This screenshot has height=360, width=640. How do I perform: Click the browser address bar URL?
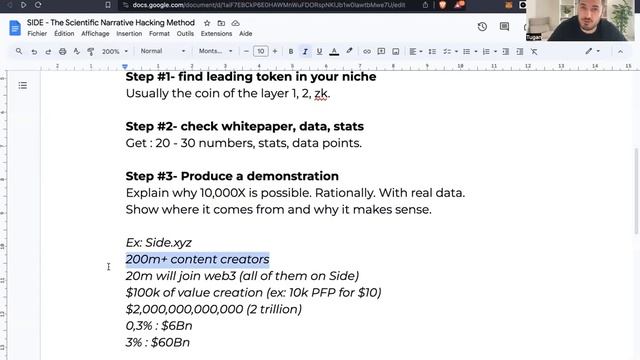pyautogui.click(x=269, y=5)
